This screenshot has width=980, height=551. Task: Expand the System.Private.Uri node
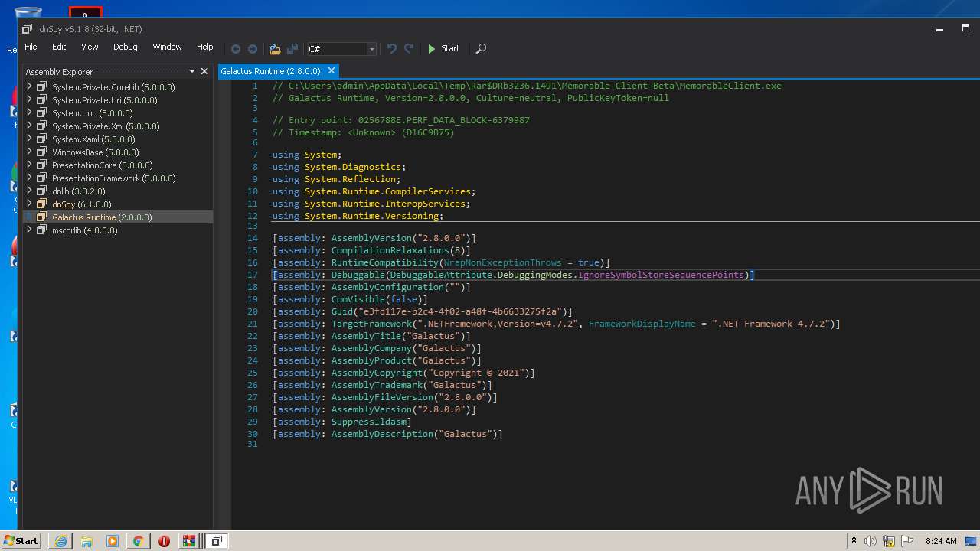pyautogui.click(x=29, y=99)
